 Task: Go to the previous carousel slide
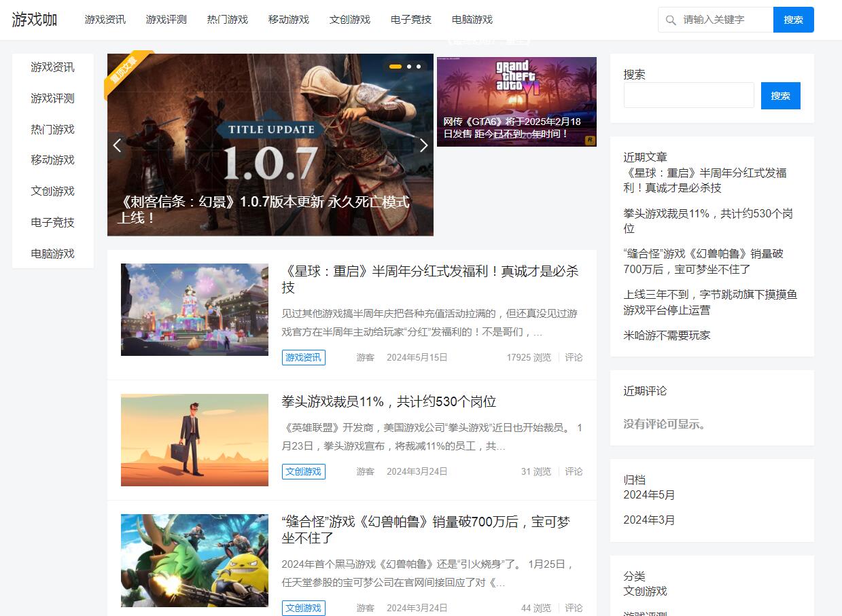(117, 145)
